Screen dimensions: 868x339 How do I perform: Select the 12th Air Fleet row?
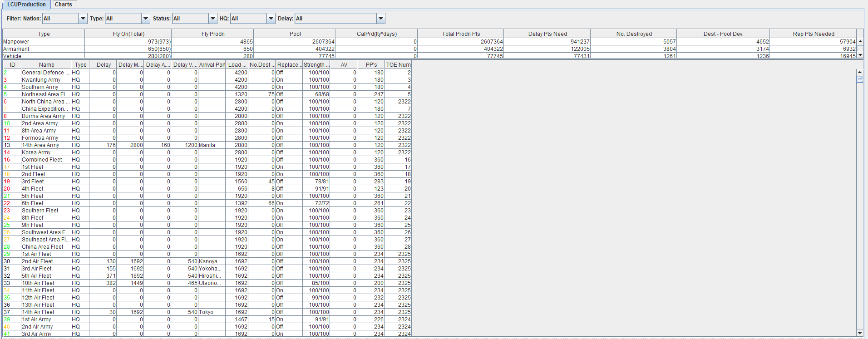pos(207,298)
